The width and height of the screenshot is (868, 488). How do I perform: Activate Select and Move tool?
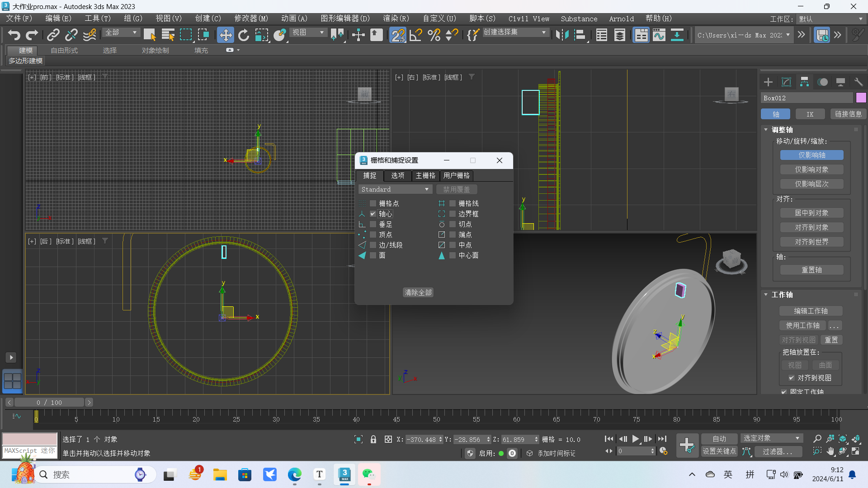[225, 35]
